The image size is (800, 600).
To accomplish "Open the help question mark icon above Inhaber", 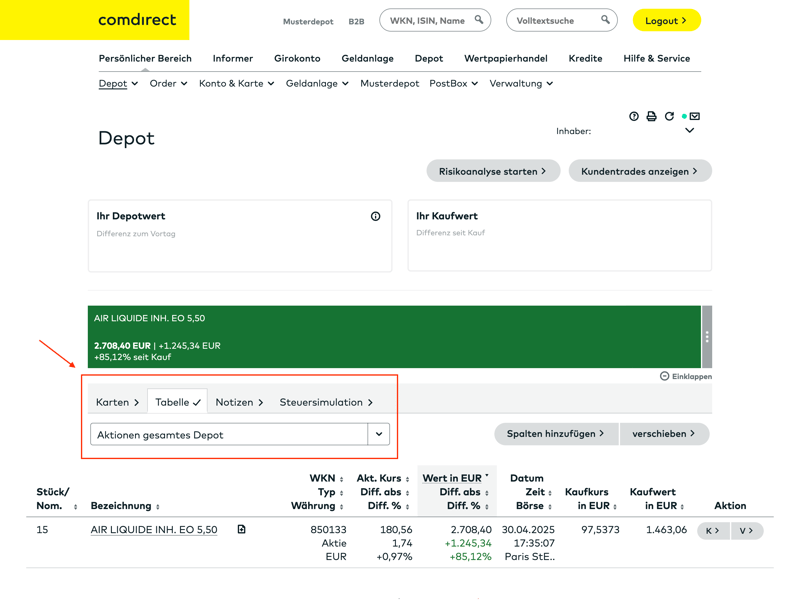I will [634, 116].
